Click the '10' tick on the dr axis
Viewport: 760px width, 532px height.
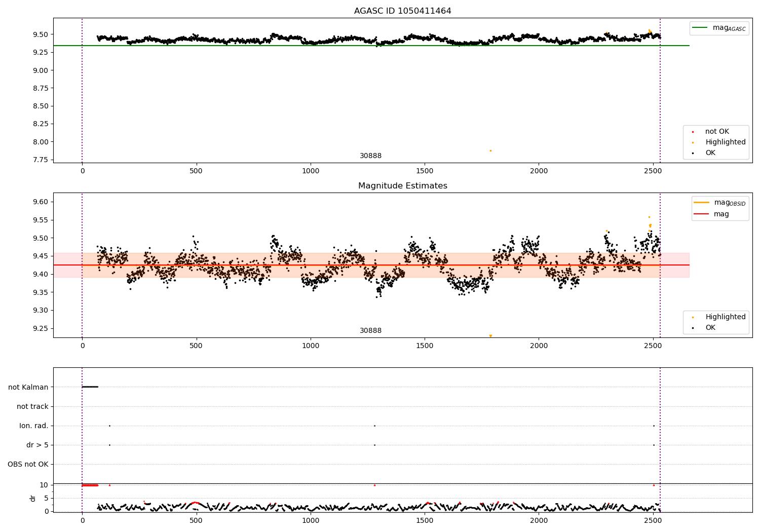pos(44,485)
